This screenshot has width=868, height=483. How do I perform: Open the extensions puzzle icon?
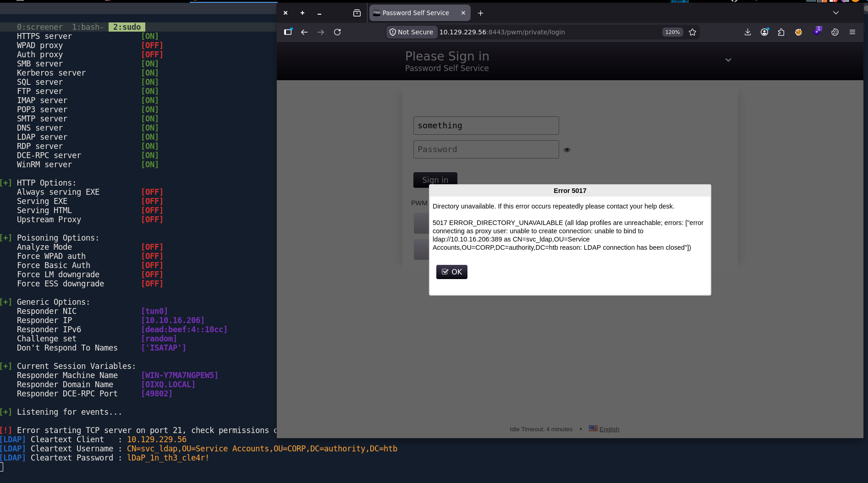(781, 32)
